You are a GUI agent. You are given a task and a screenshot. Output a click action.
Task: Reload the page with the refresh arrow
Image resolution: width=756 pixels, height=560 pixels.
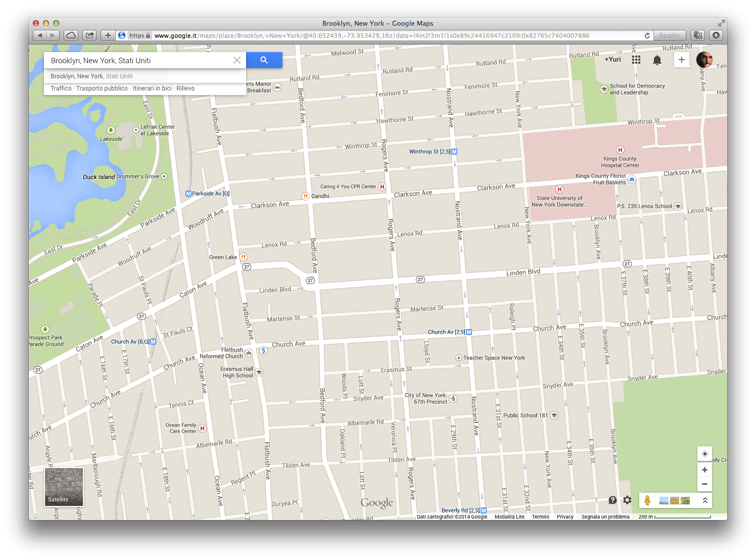point(647,35)
